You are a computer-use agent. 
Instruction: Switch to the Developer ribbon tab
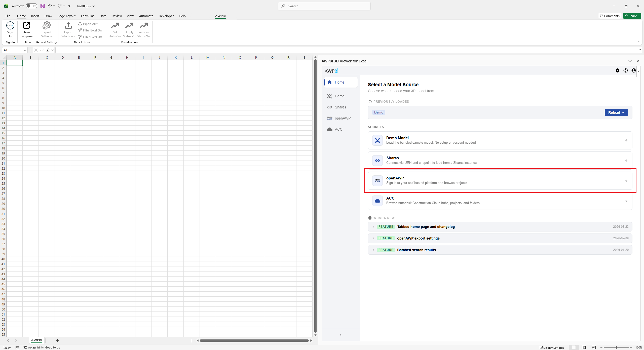(x=166, y=16)
